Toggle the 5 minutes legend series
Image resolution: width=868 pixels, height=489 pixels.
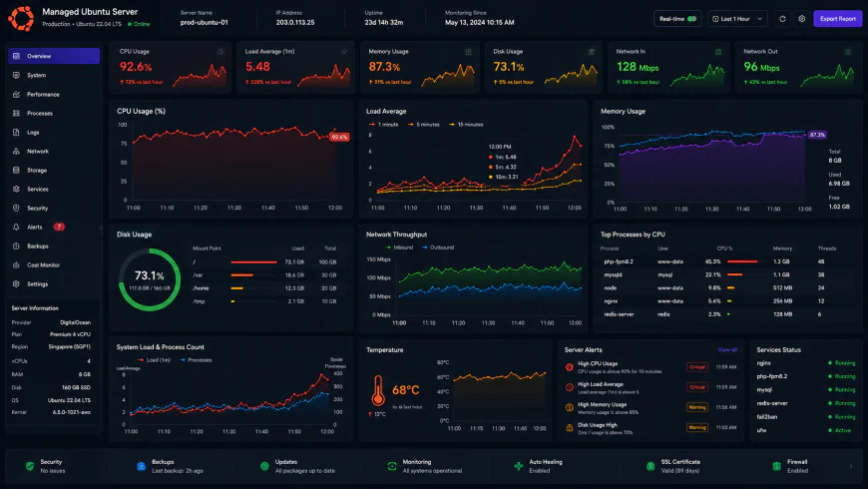coord(423,125)
